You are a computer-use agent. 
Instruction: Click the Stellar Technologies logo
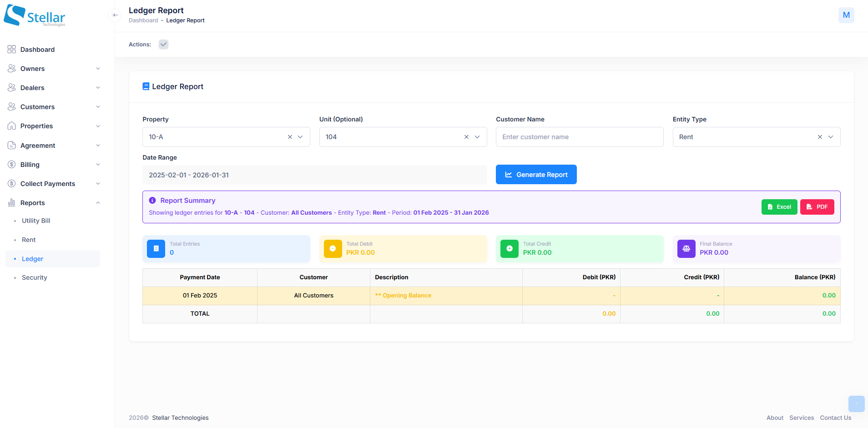34,15
